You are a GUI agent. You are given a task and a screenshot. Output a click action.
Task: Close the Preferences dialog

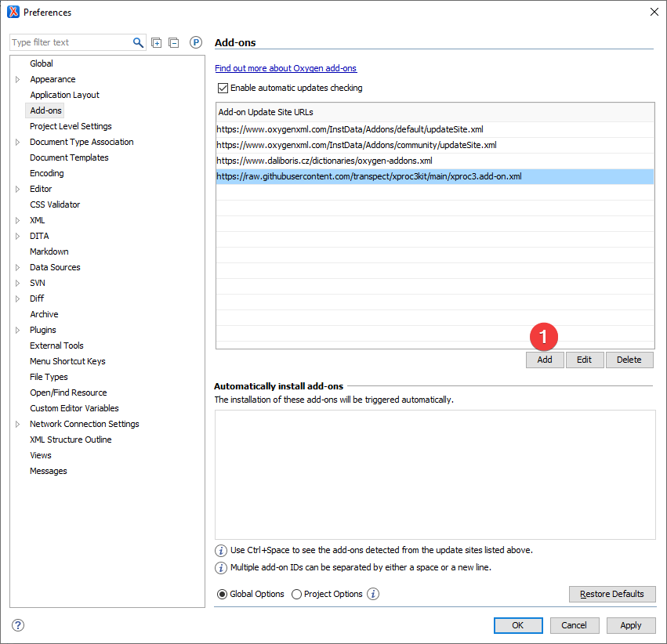pos(654,12)
